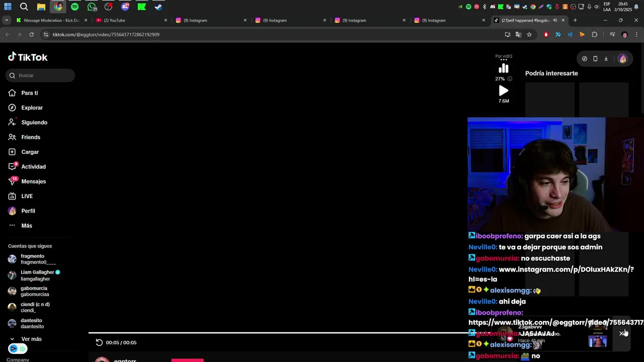The image size is (644, 362).
Task: Close the floating mini player X
Action: [622, 333]
